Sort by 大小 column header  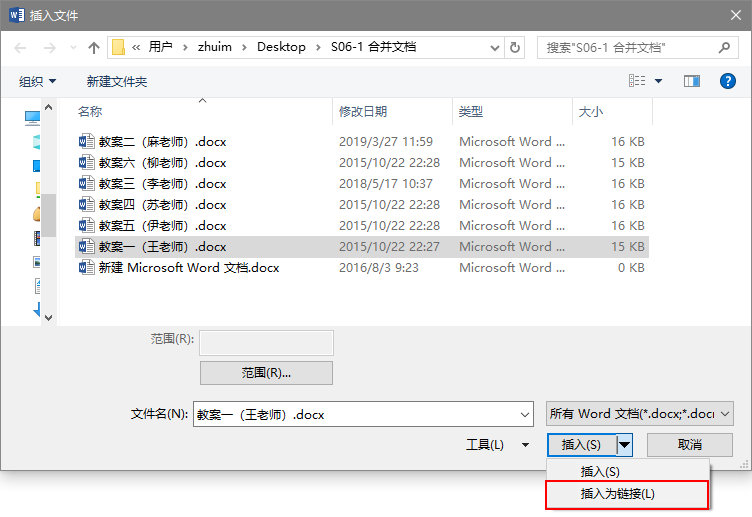590,112
